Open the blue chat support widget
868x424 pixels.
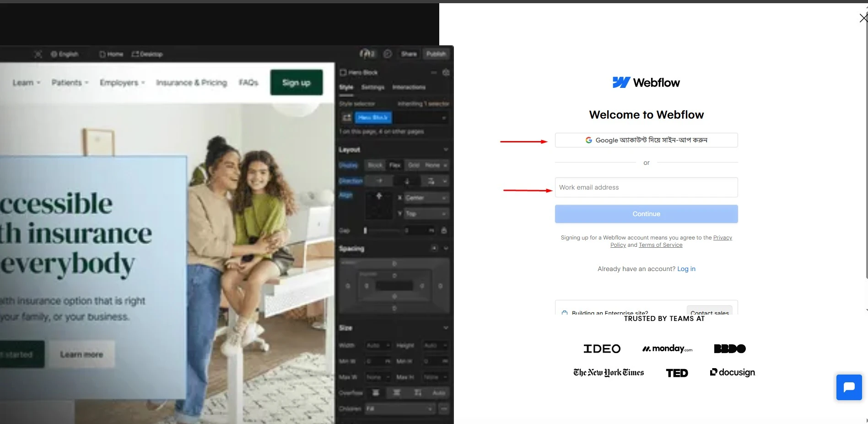click(849, 387)
